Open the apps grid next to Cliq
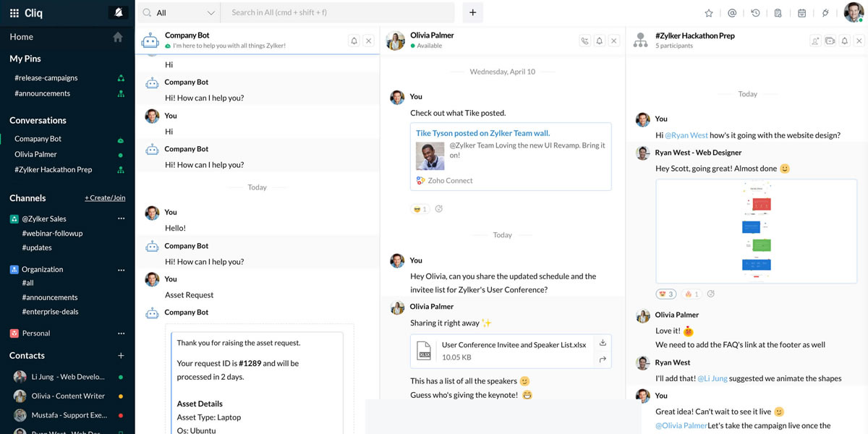Image resolution: width=868 pixels, height=434 pixels. click(x=14, y=13)
